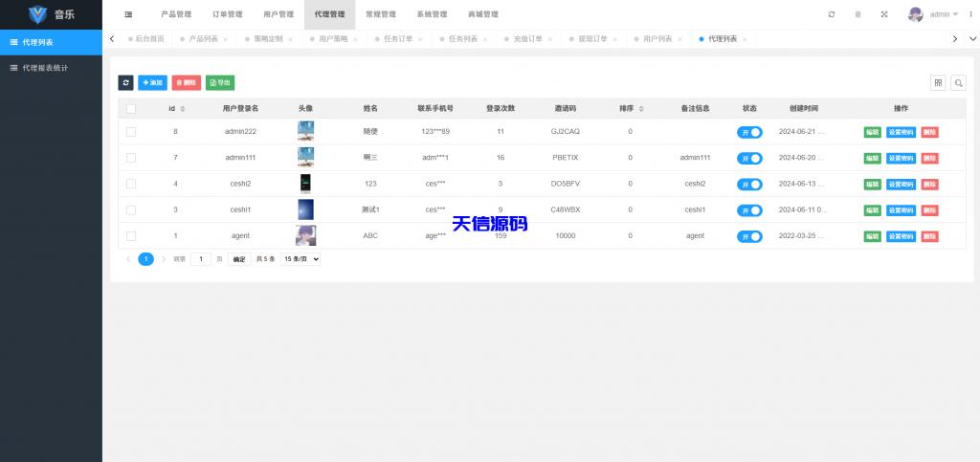Expand the tab options down chevron
Image resolution: width=980 pixels, height=462 pixels.
coord(972,38)
